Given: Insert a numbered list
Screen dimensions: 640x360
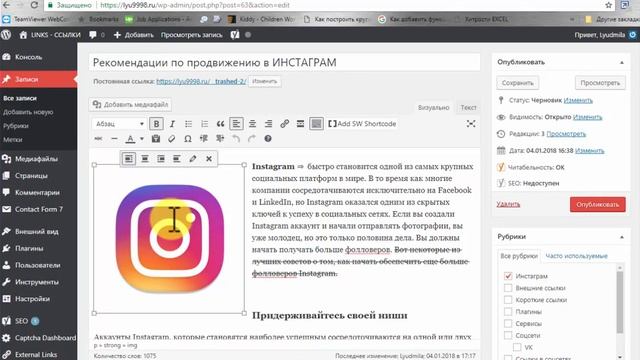Looking at the screenshot, I should (204, 124).
